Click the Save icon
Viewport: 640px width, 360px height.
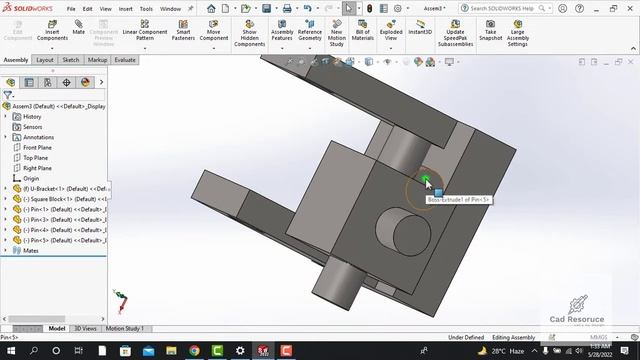267,8
